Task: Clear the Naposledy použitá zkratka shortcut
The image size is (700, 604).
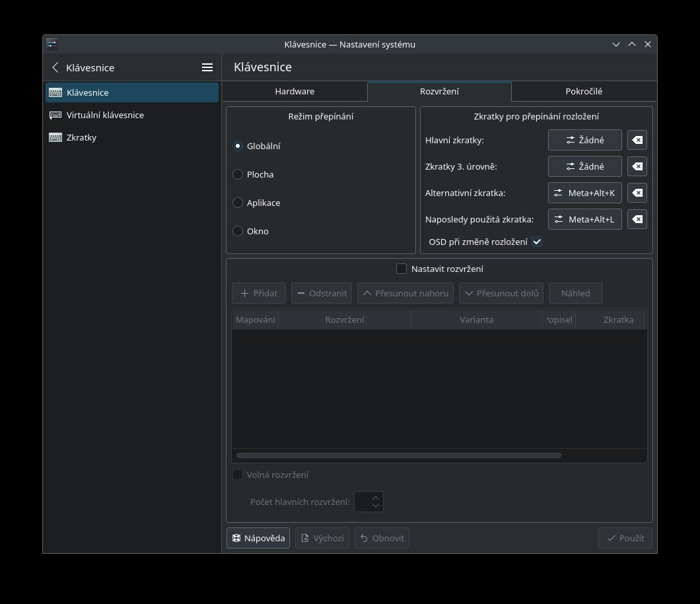Action: click(637, 219)
